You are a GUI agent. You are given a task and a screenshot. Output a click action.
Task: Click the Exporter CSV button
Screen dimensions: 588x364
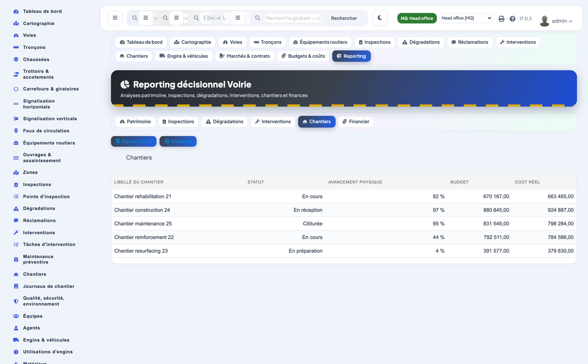point(134,141)
